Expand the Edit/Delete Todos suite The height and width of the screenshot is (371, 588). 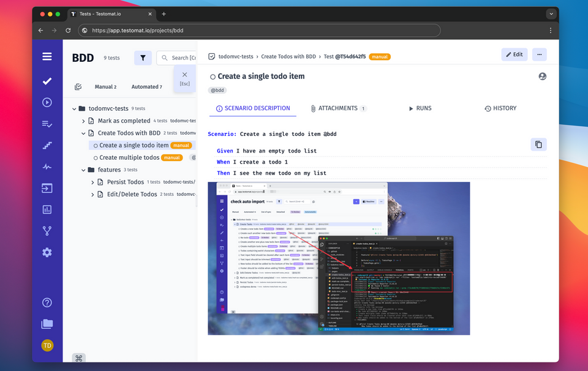[x=92, y=195]
